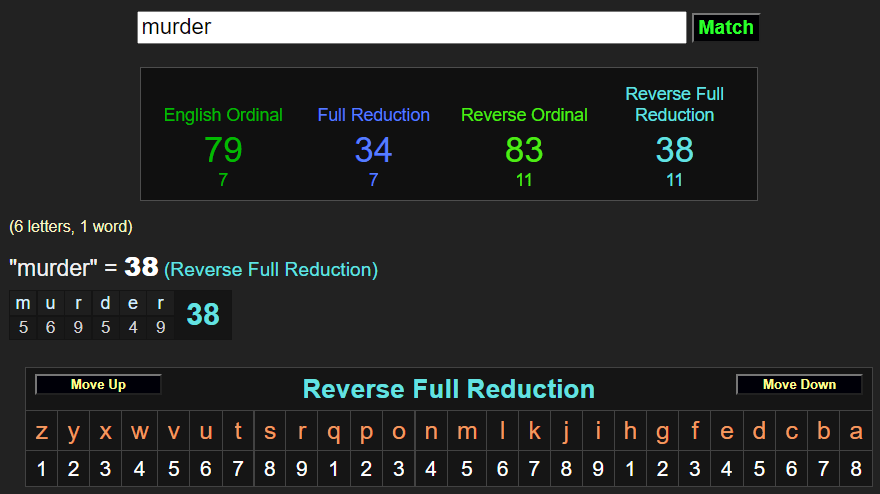
Task: Click the Move Up button
Action: [x=98, y=385]
